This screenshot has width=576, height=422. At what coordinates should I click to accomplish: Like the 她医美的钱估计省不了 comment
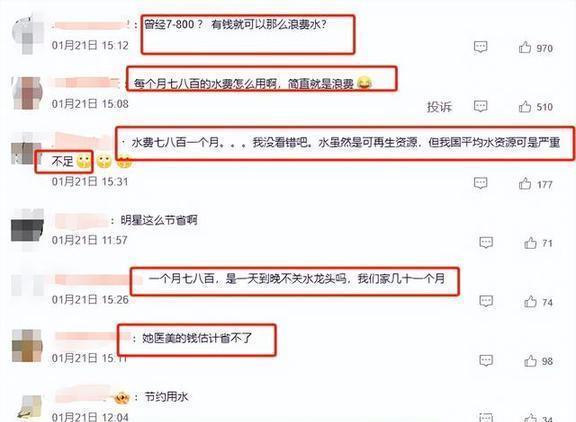coord(531,361)
